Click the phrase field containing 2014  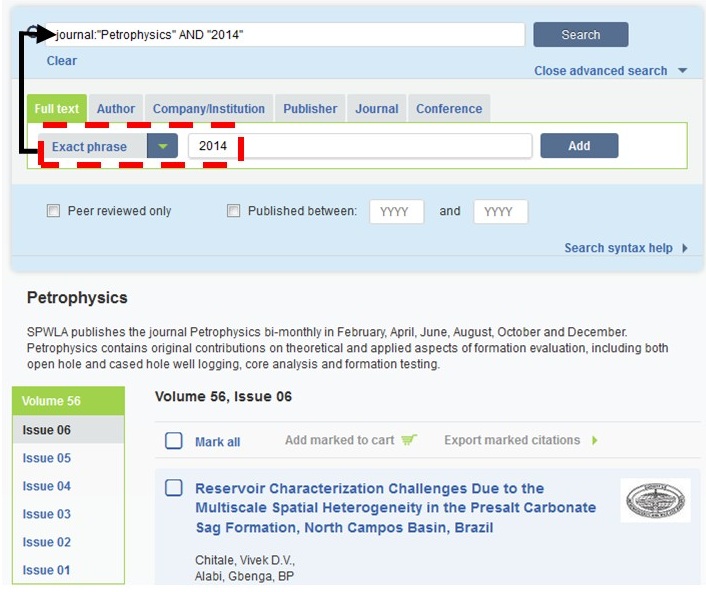pyautogui.click(x=360, y=146)
